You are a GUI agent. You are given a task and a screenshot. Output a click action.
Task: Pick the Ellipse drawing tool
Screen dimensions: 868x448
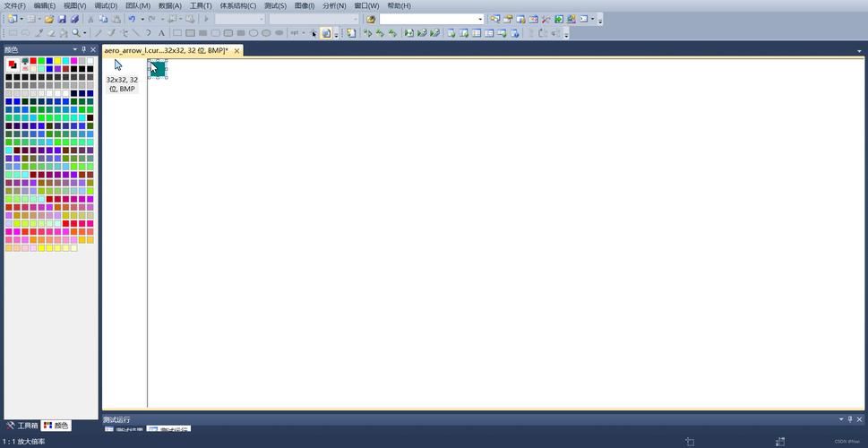(254, 33)
